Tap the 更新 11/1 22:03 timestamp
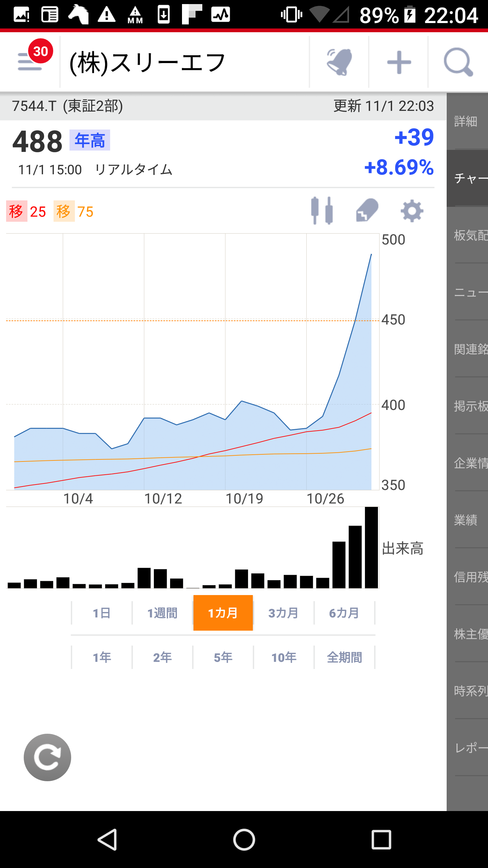The width and height of the screenshot is (488, 868). (384, 106)
